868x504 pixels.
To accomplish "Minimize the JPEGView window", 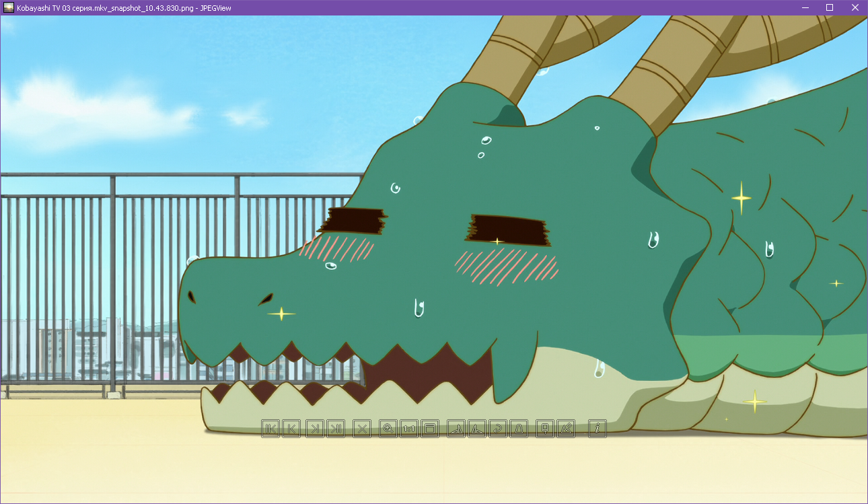I will (805, 7).
